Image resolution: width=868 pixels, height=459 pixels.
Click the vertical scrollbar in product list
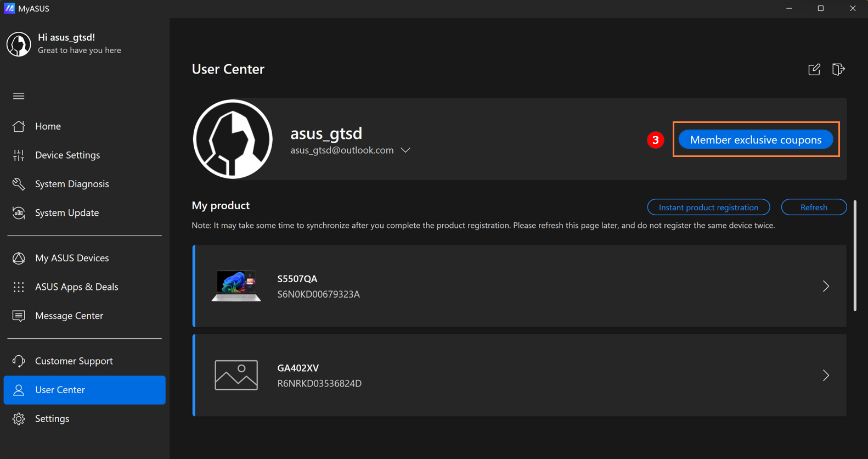pyautogui.click(x=855, y=256)
